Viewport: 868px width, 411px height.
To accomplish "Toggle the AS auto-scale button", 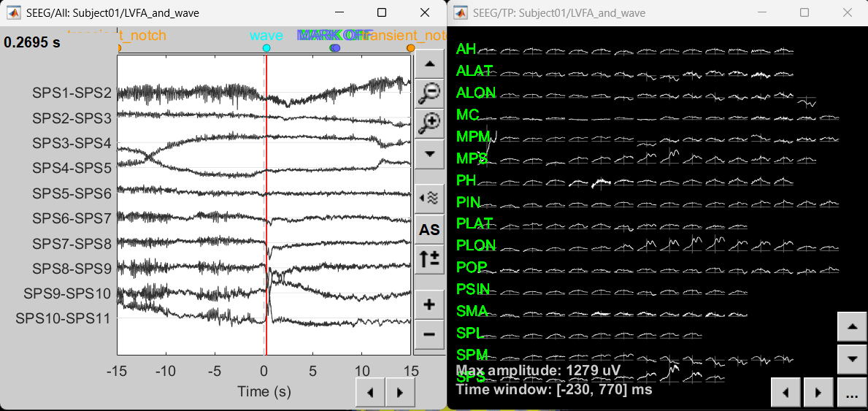I will tap(429, 229).
